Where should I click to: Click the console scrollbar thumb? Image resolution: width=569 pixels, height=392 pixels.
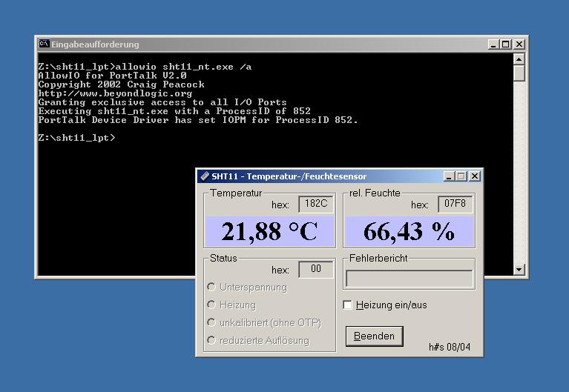tap(519, 73)
